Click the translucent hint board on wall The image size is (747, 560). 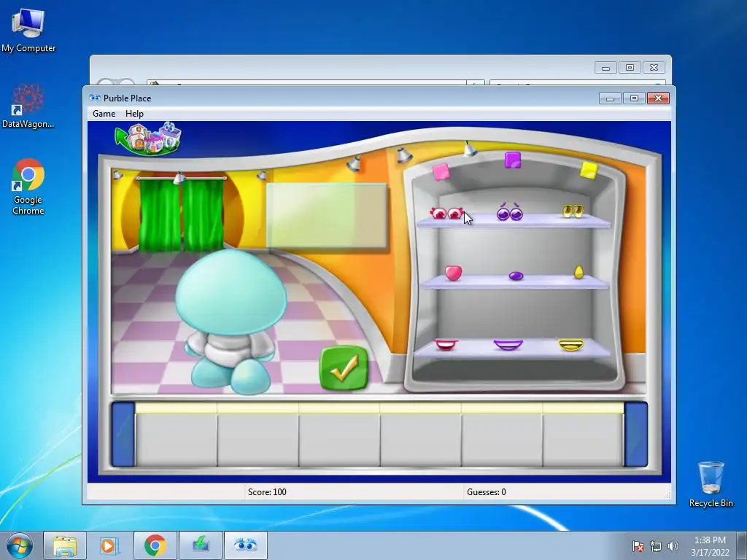point(327,216)
